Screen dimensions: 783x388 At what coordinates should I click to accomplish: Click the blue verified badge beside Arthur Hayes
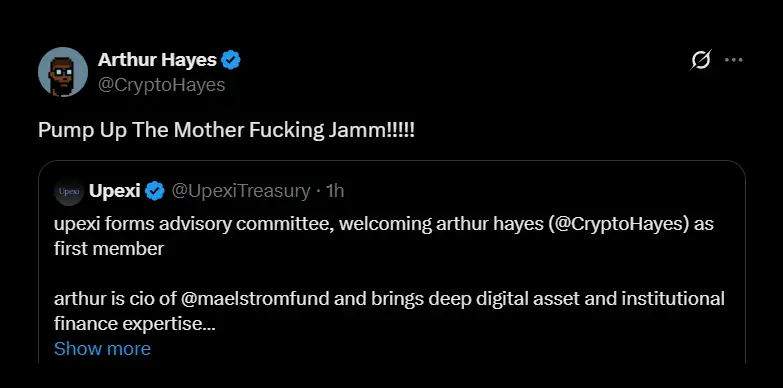coord(231,60)
